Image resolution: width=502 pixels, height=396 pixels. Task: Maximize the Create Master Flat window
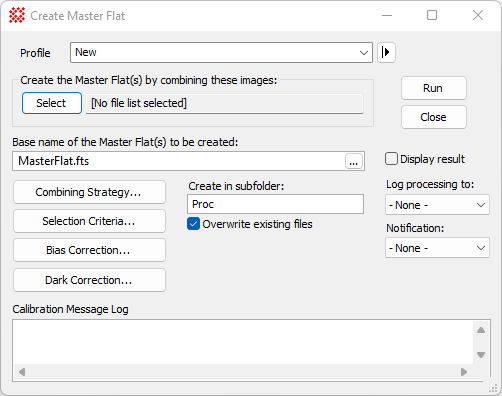(432, 15)
